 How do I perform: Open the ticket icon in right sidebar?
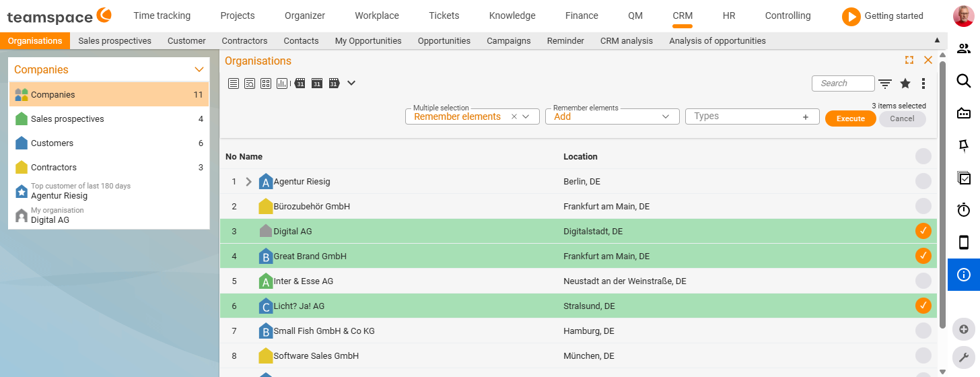(x=964, y=113)
